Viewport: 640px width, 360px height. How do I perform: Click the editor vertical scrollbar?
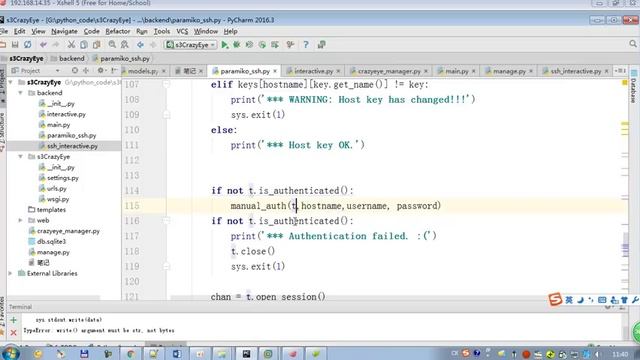pyautogui.click(x=625, y=188)
